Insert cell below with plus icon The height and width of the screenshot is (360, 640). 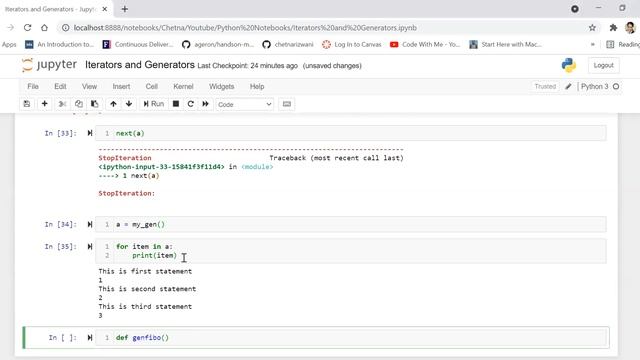(44, 104)
